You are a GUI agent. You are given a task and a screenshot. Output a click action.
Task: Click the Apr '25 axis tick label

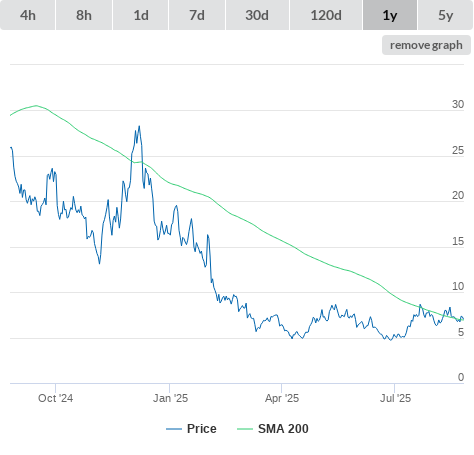(282, 398)
